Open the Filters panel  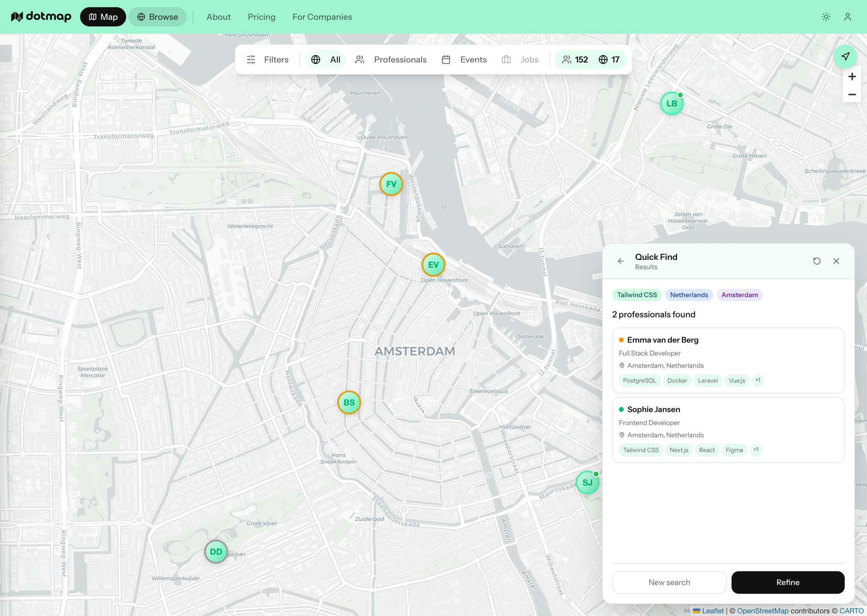pos(267,60)
